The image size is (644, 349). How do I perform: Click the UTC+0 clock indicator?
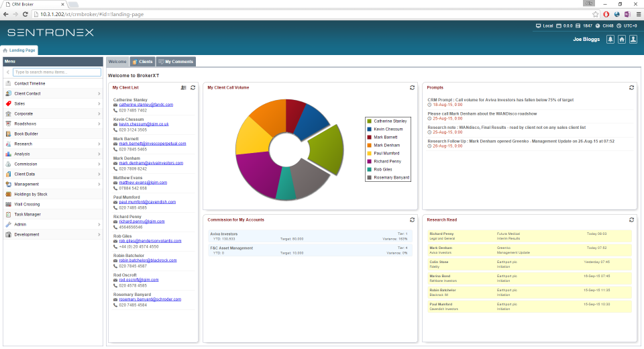(x=627, y=26)
